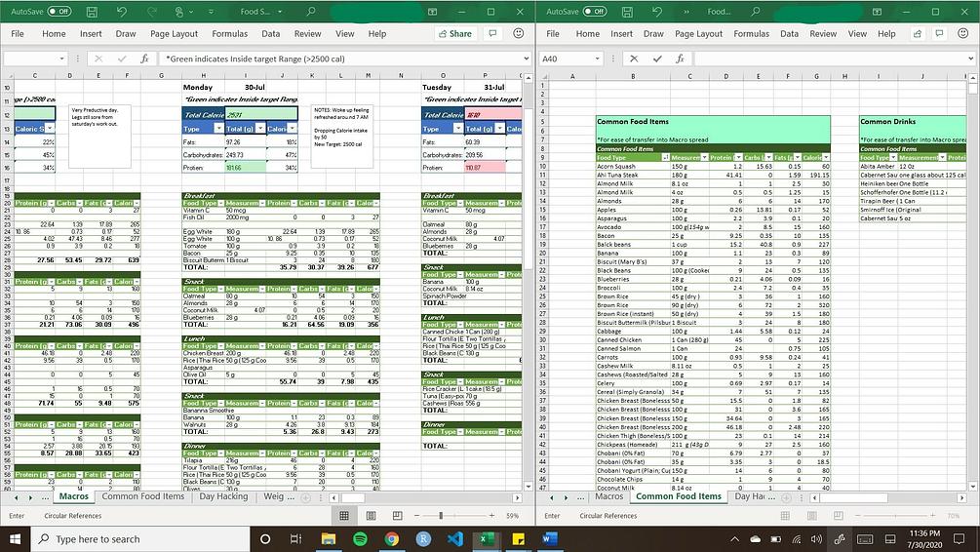This screenshot has height=552, width=980.
Task: Open Quick Access Toolbar customize dropdown in left window
Action: 211,12
